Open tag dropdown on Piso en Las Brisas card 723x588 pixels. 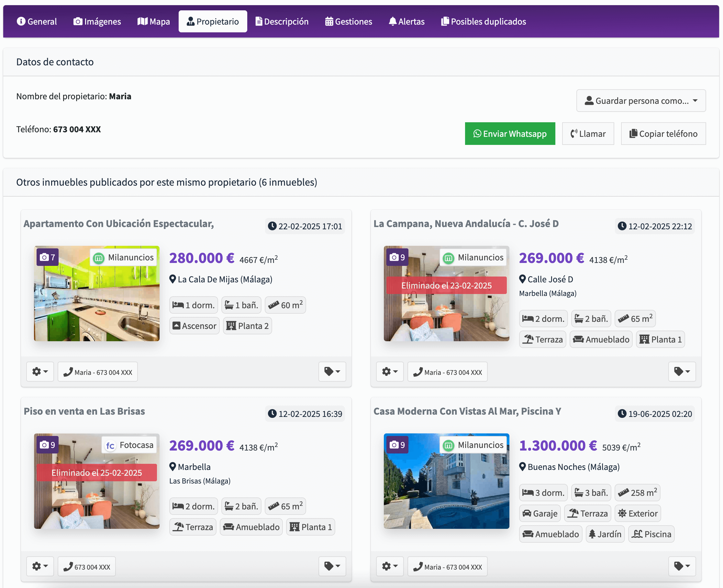pos(332,566)
